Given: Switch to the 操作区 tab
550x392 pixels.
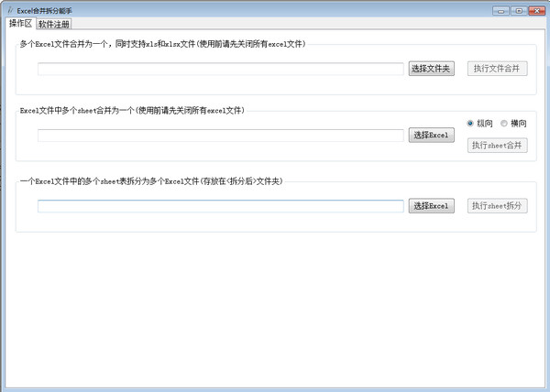Looking at the screenshot, I should pos(20,24).
